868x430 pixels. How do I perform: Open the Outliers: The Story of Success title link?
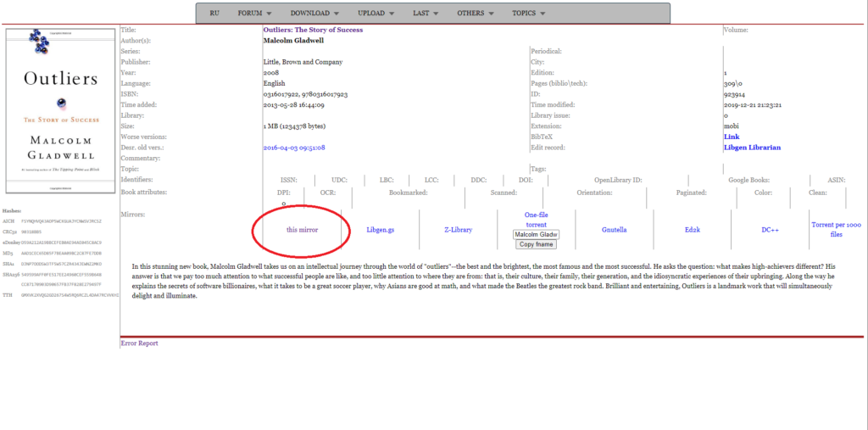pos(313,30)
